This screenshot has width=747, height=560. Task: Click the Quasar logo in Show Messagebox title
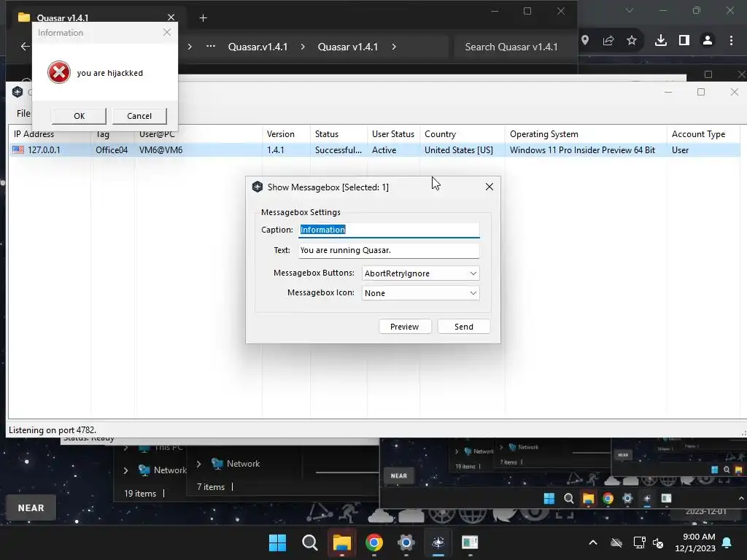(x=258, y=187)
